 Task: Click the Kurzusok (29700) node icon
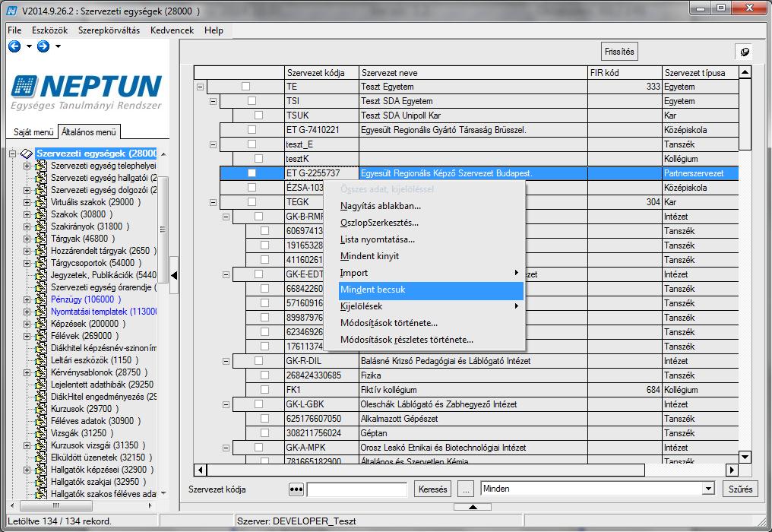click(41, 409)
